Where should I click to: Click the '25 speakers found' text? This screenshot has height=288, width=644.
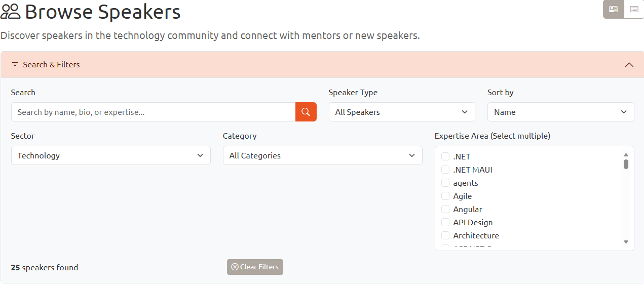click(x=45, y=267)
